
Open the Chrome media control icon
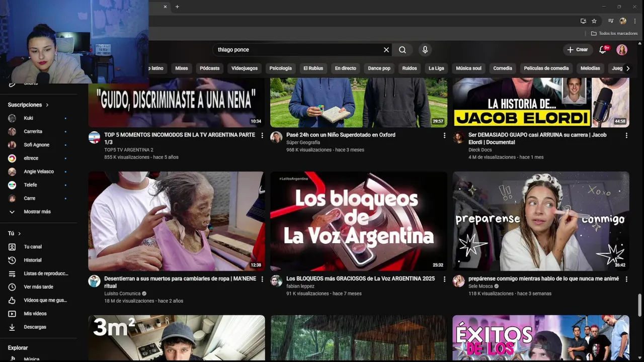click(611, 21)
